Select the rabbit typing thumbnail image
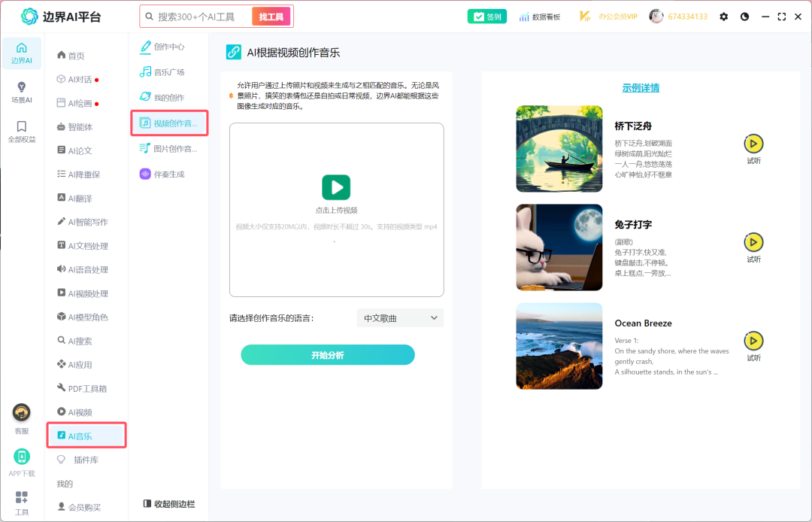Image resolution: width=812 pixels, height=522 pixels. click(x=559, y=247)
